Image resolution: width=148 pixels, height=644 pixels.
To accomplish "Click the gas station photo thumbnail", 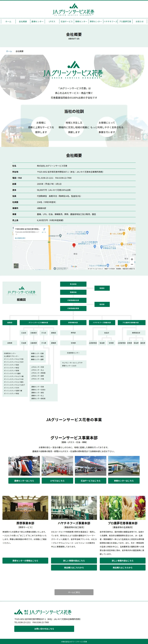I will [x=91, y=466].
